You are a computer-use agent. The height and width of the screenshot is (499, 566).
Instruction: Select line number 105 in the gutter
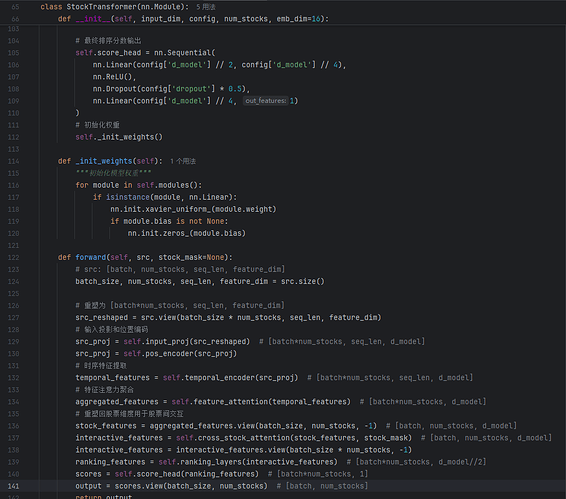tap(13, 53)
